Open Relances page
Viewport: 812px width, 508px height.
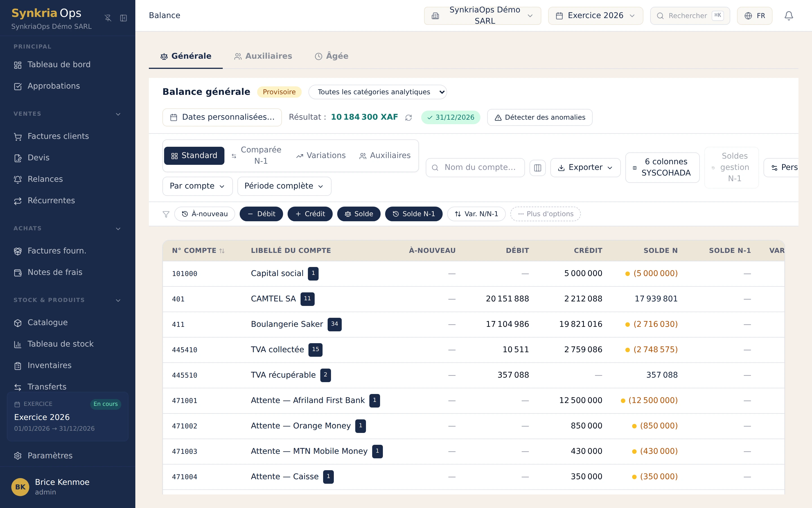pos(67,179)
